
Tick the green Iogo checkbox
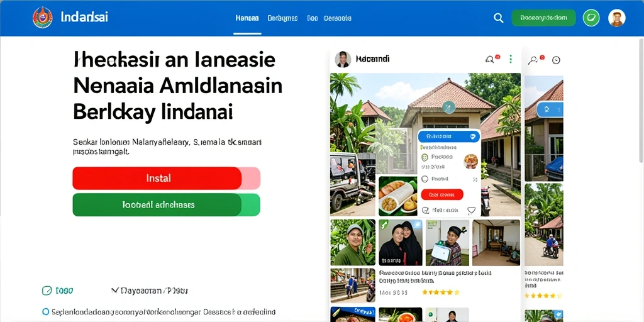47,291
